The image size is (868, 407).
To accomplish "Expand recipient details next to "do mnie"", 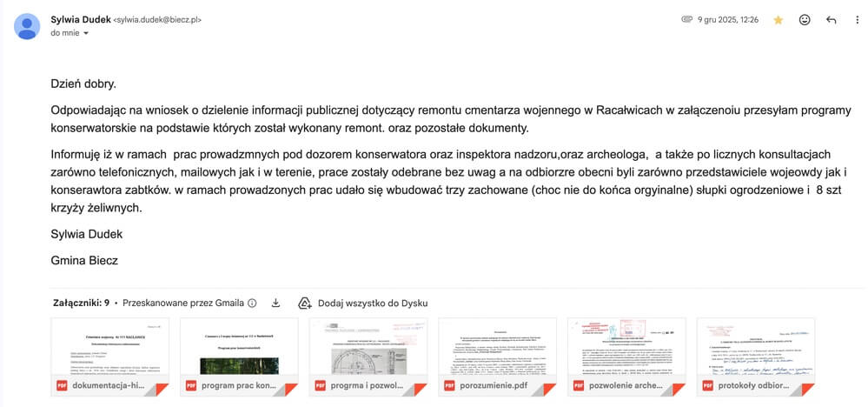I will (86, 33).
